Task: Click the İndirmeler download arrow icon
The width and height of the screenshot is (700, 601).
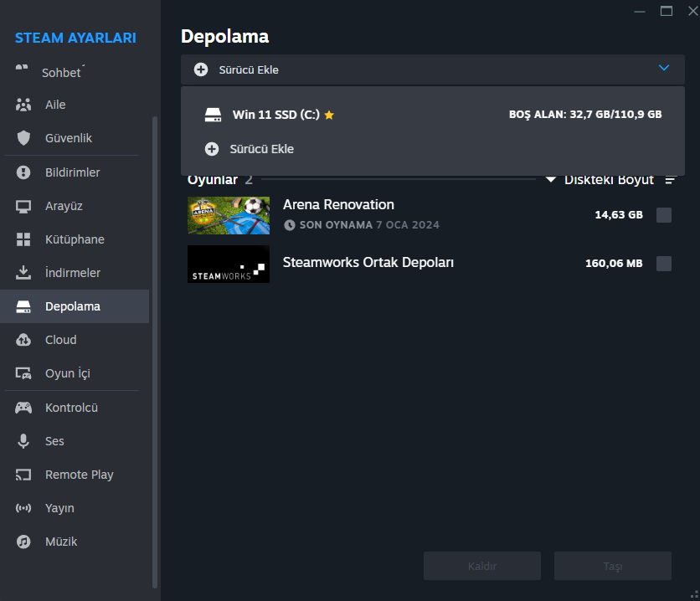Action: 23,273
